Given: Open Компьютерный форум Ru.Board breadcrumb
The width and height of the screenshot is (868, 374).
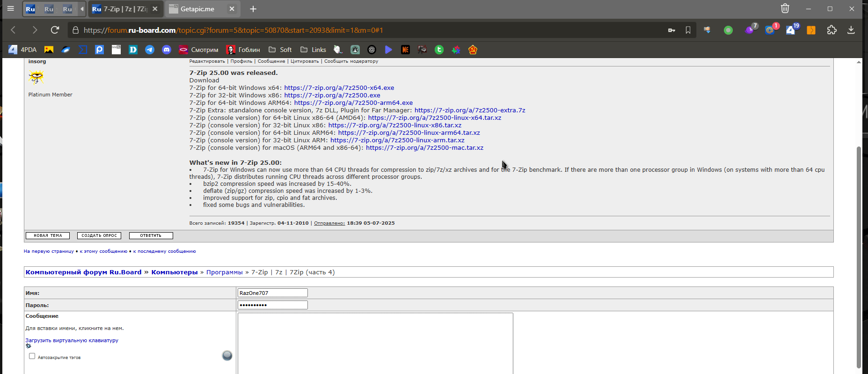Looking at the screenshot, I should tap(83, 272).
